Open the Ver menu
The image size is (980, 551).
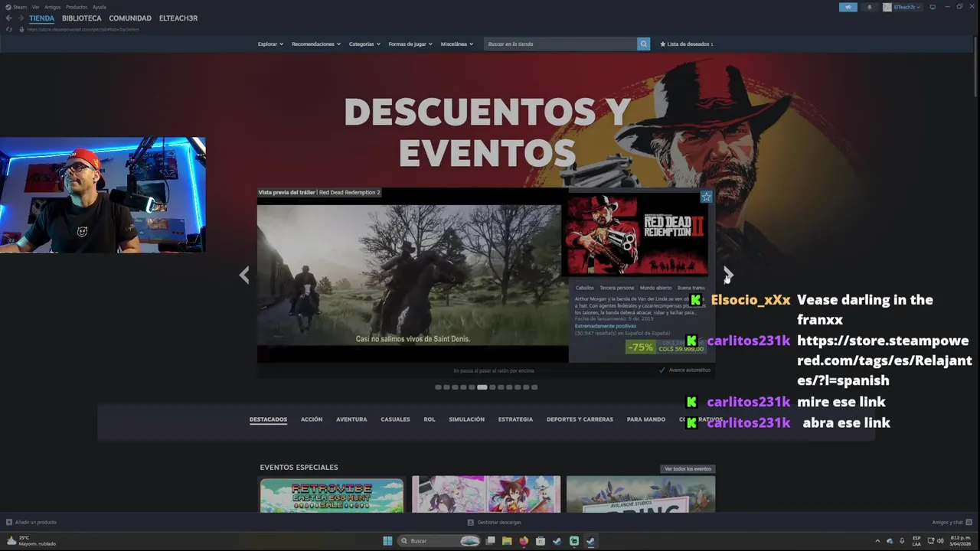[35, 7]
